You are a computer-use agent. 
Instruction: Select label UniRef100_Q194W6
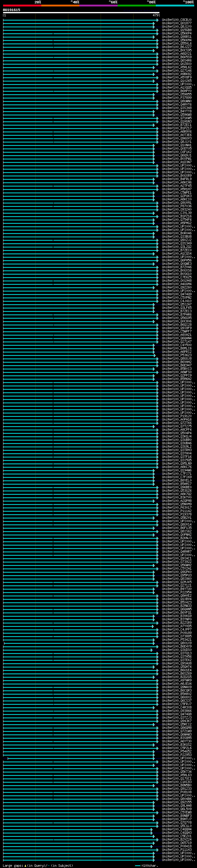pos(177,470)
